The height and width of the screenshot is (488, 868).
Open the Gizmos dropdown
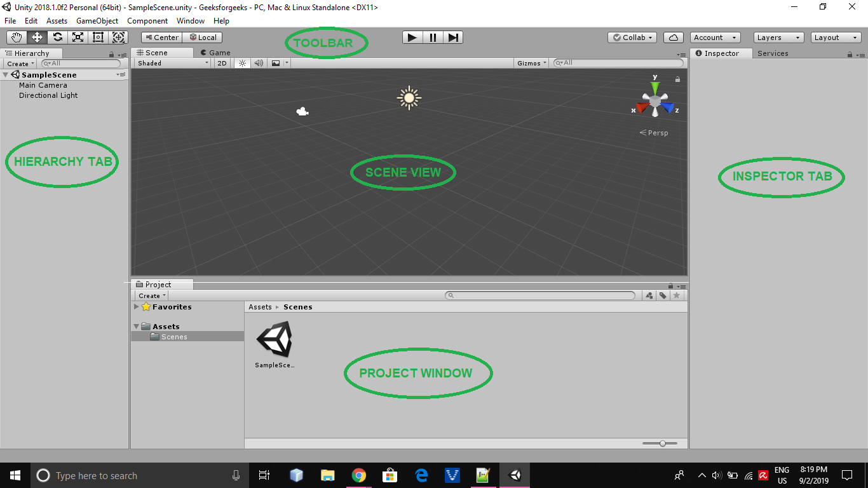(531, 63)
